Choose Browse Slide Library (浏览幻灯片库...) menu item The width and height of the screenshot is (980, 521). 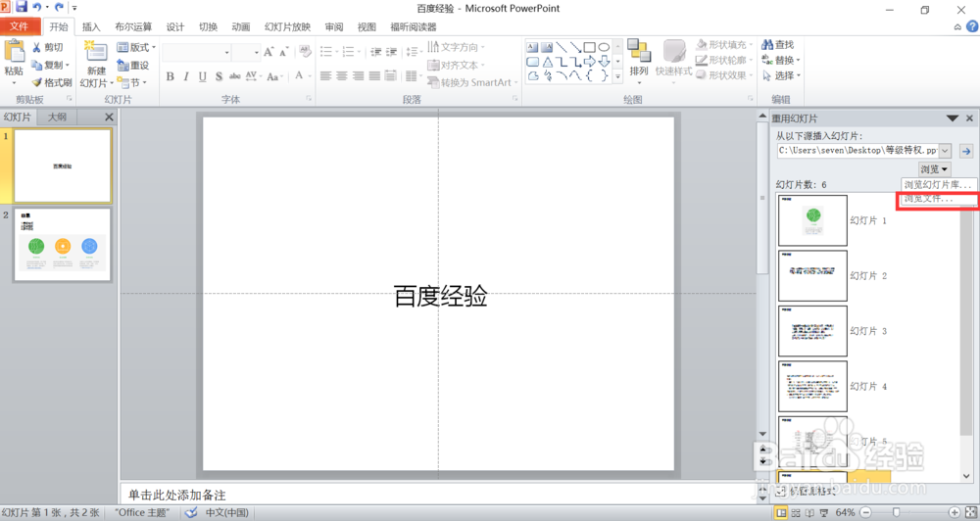(938, 185)
